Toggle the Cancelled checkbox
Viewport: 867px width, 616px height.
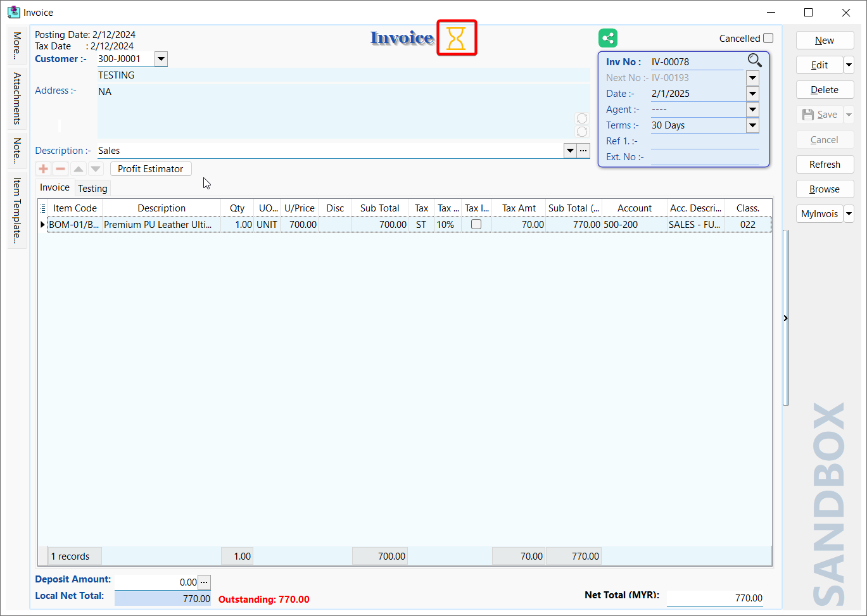768,38
